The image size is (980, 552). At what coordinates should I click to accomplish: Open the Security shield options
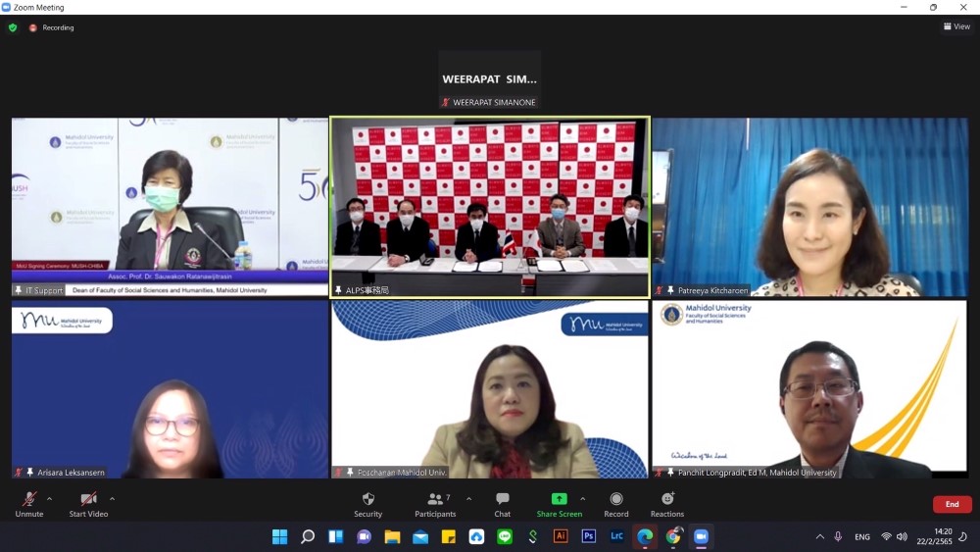coord(368,500)
